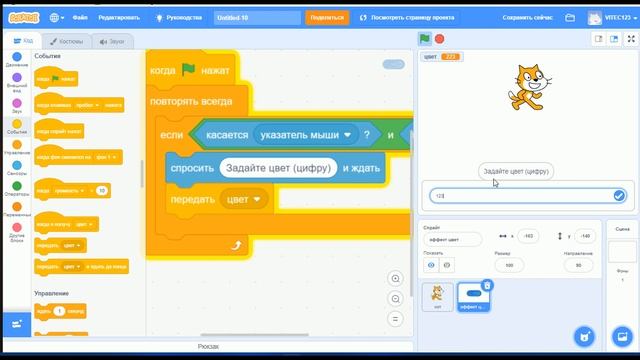This screenshot has height=360, width=640.
Task: Click the цвет variable monitor on stage
Action: 442,57
